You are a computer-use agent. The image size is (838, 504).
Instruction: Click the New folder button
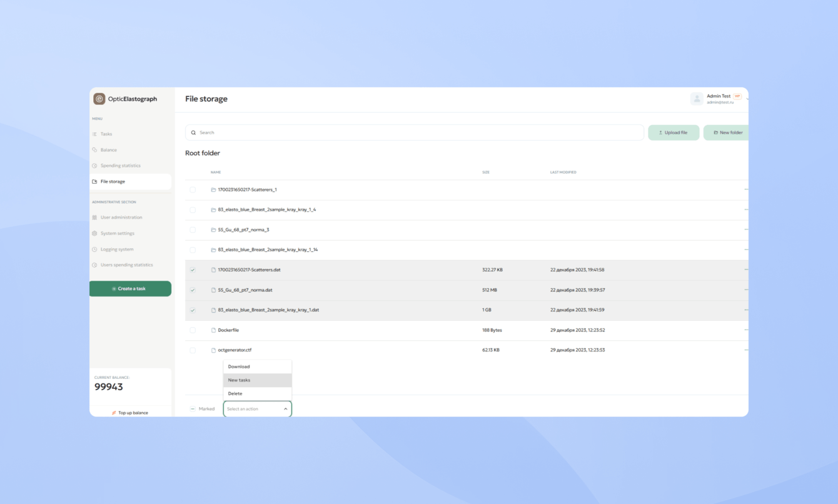[727, 133]
